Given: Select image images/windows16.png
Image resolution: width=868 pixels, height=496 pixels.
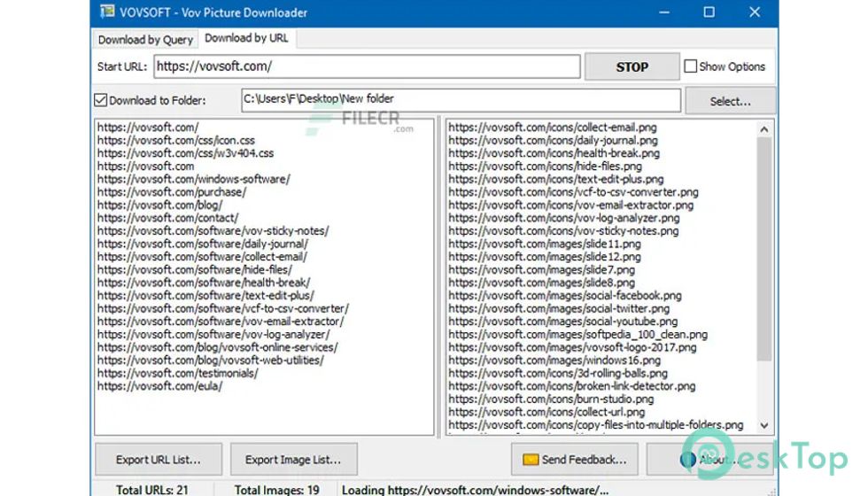Looking at the screenshot, I should tap(554, 360).
